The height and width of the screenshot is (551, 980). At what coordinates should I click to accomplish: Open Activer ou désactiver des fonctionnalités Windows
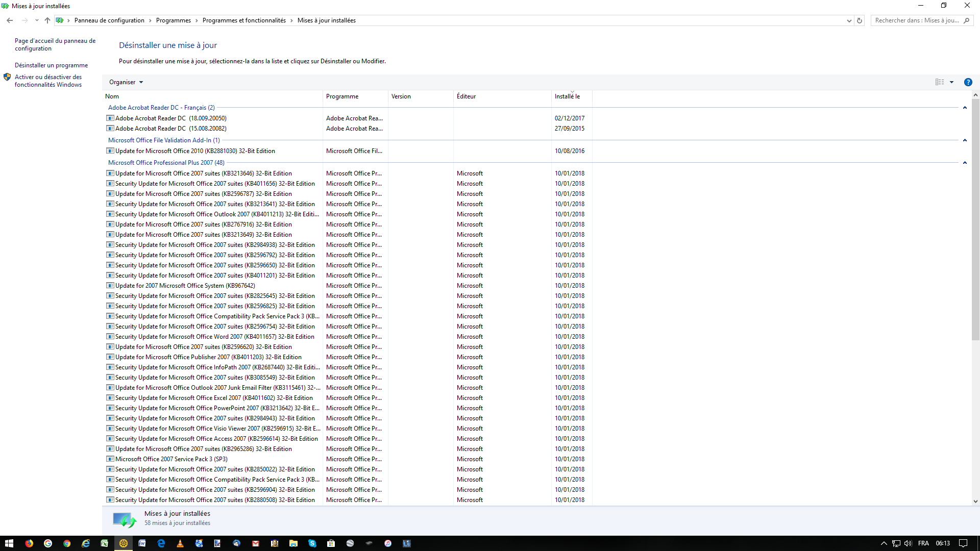[48, 81]
